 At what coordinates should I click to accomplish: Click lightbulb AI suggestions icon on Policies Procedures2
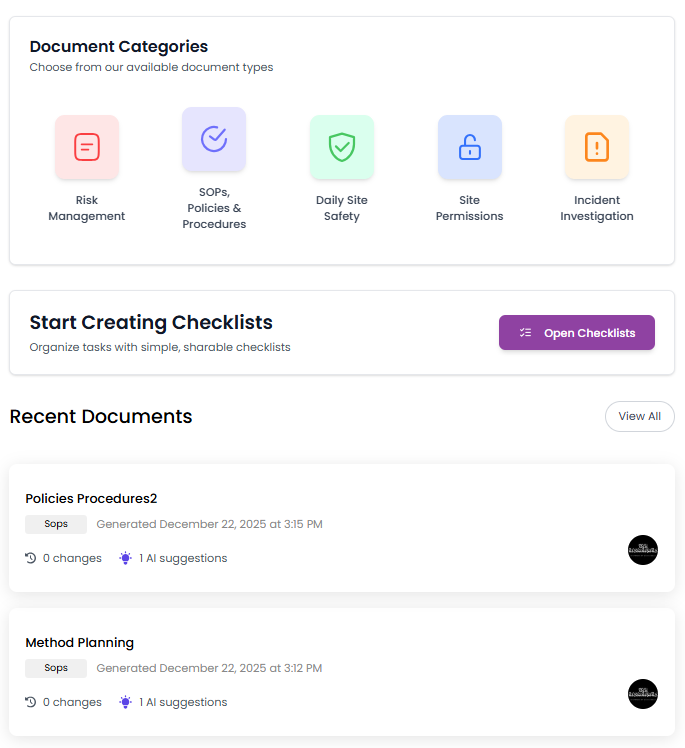[x=126, y=558]
